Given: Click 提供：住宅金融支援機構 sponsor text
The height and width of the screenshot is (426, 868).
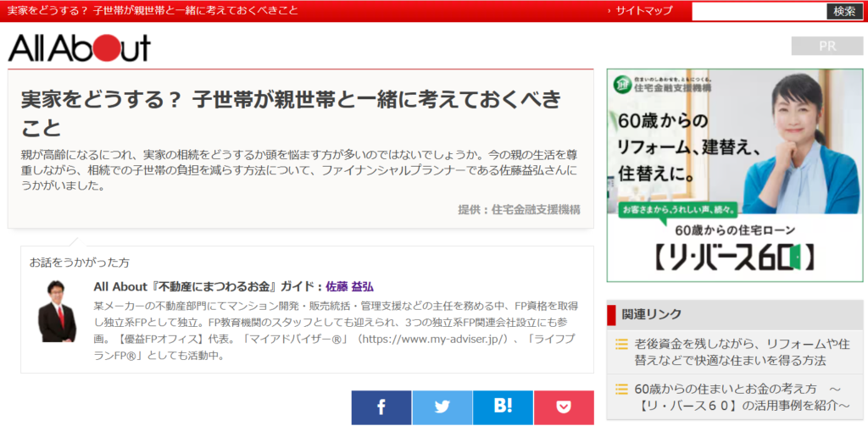Looking at the screenshot, I should pyautogui.click(x=519, y=210).
